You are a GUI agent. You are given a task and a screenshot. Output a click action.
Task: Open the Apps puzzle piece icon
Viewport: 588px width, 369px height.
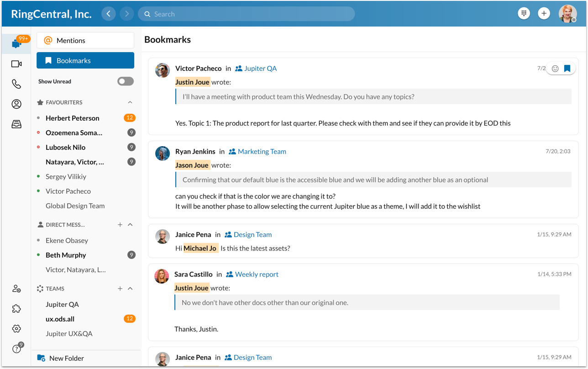16,309
